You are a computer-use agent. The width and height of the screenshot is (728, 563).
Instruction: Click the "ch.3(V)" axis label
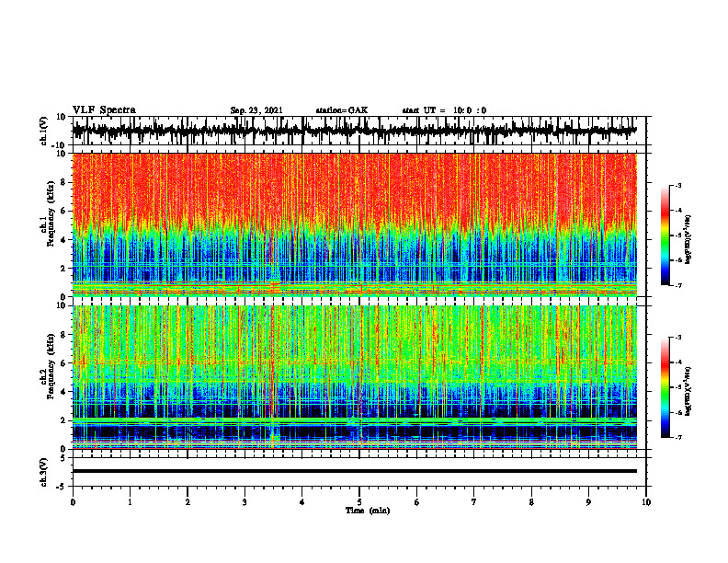(x=43, y=472)
